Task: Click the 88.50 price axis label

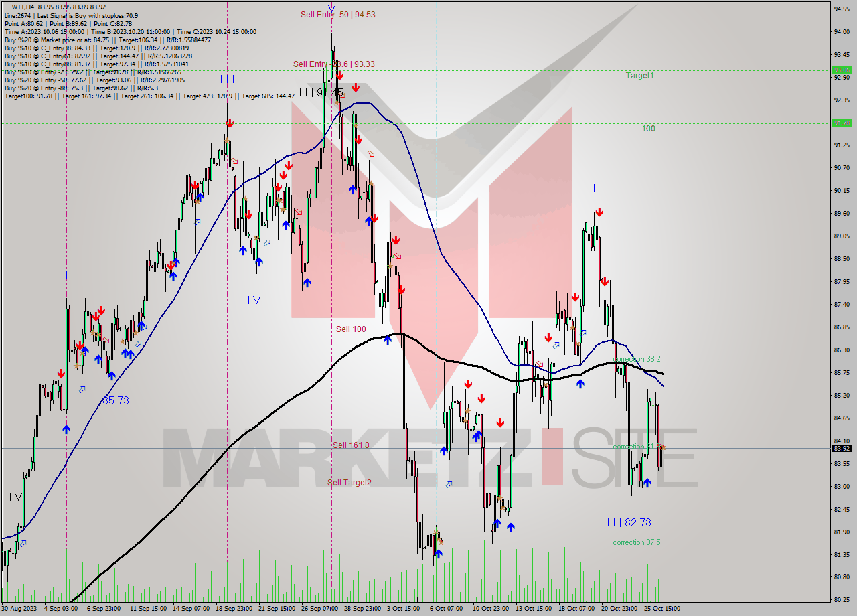Action: (841, 258)
